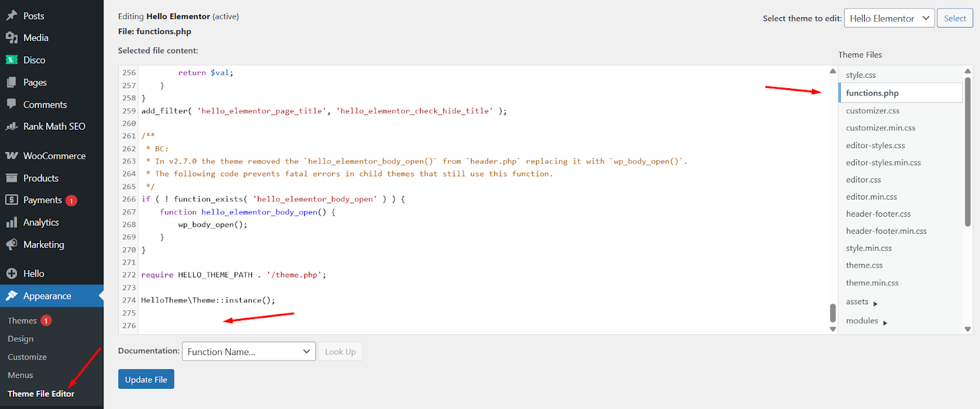Open editor-styles.css file
This screenshot has height=409, width=980.
coord(875,146)
